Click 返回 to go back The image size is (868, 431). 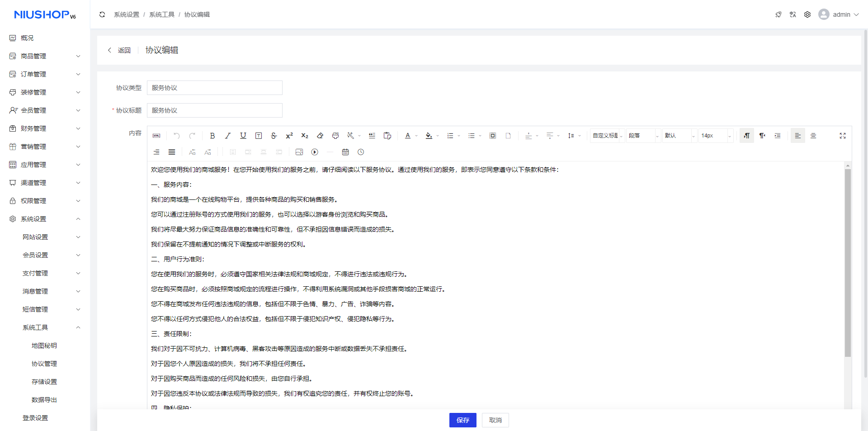(119, 50)
